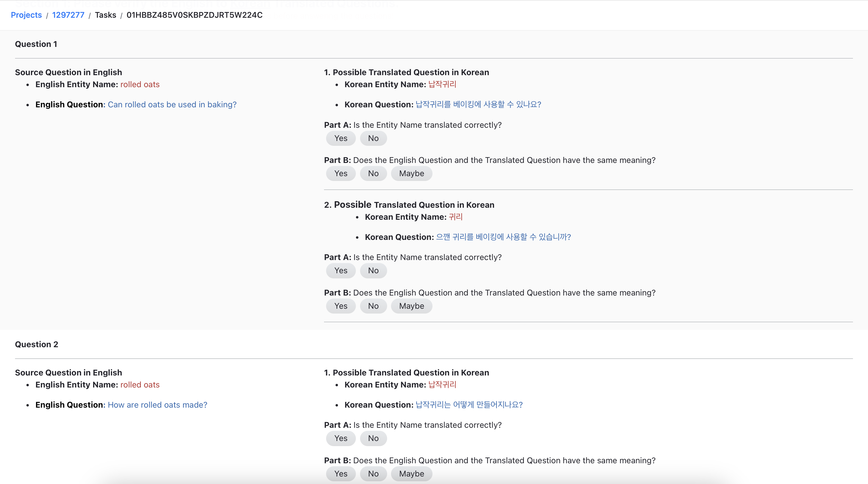Select No for Question 1 translation 1 Part A
Image resolution: width=868 pixels, height=484 pixels.
coord(373,138)
